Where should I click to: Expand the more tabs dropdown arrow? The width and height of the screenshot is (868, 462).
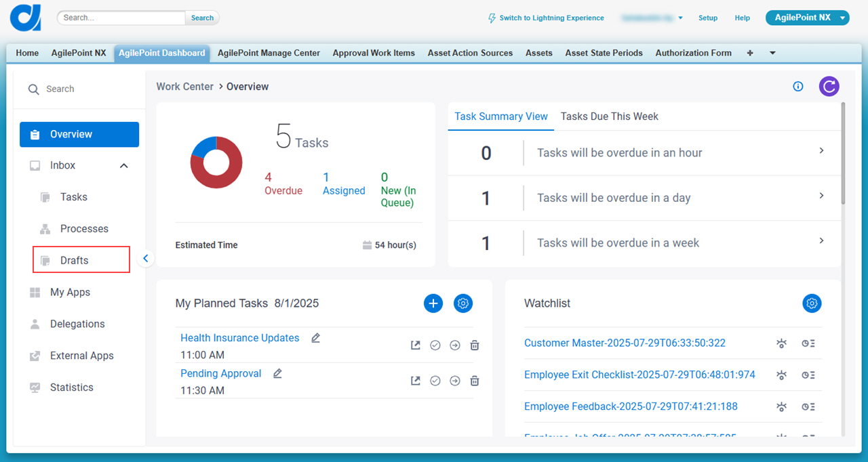pos(772,53)
